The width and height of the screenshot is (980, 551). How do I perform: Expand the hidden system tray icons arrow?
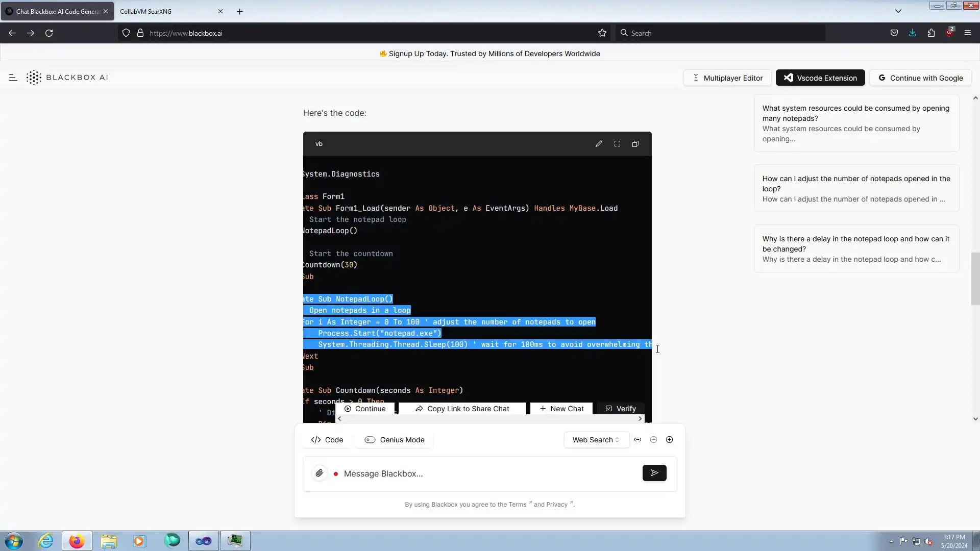point(891,541)
